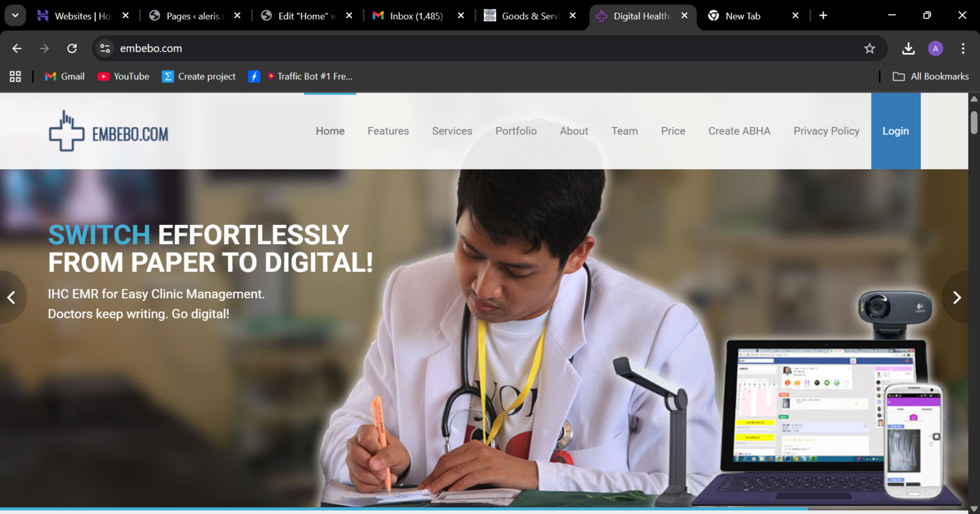Click the Embebo.com logo
The height and width of the screenshot is (514, 980).
point(109,131)
